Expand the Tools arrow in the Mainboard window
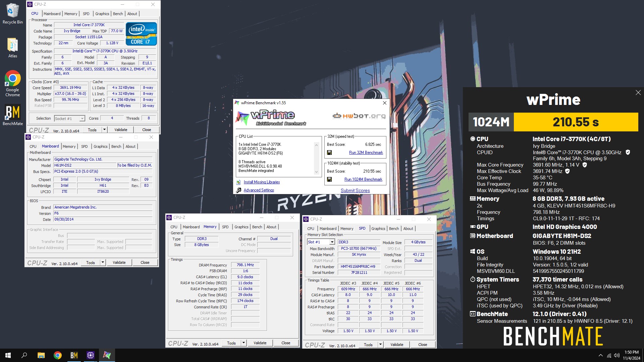 click(103, 262)
